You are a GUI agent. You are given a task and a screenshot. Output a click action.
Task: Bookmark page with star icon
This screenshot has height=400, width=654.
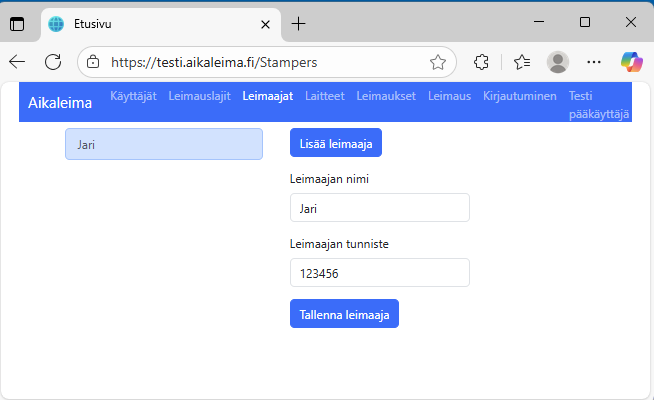point(437,62)
